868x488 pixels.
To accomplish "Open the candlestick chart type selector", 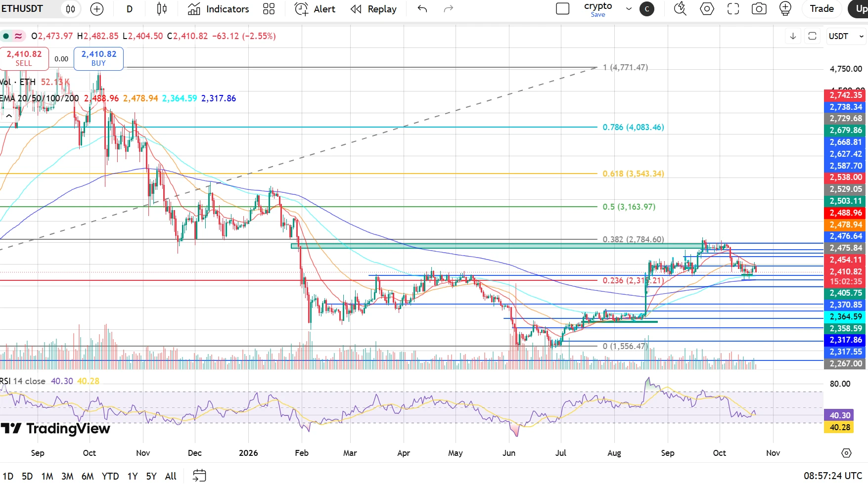I will (x=162, y=9).
